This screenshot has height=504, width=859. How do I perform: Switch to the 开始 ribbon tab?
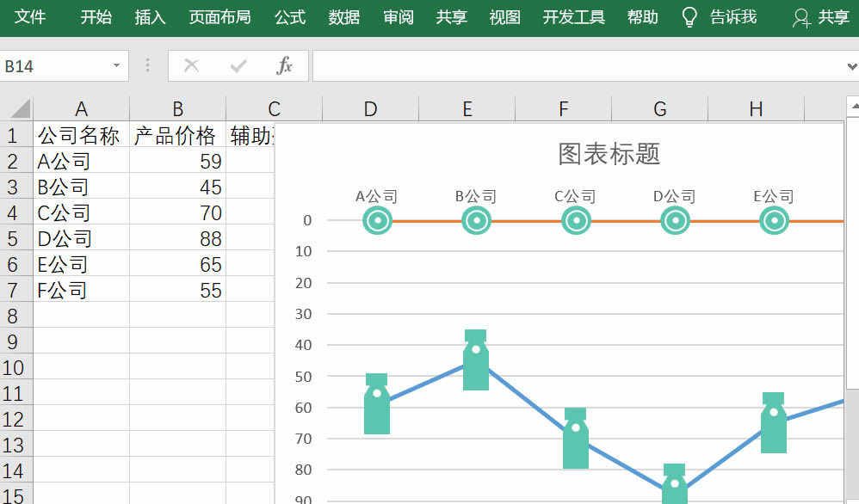point(95,16)
